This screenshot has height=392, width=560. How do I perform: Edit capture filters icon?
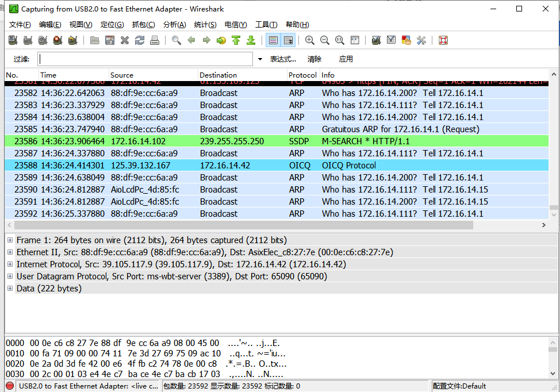click(x=376, y=40)
